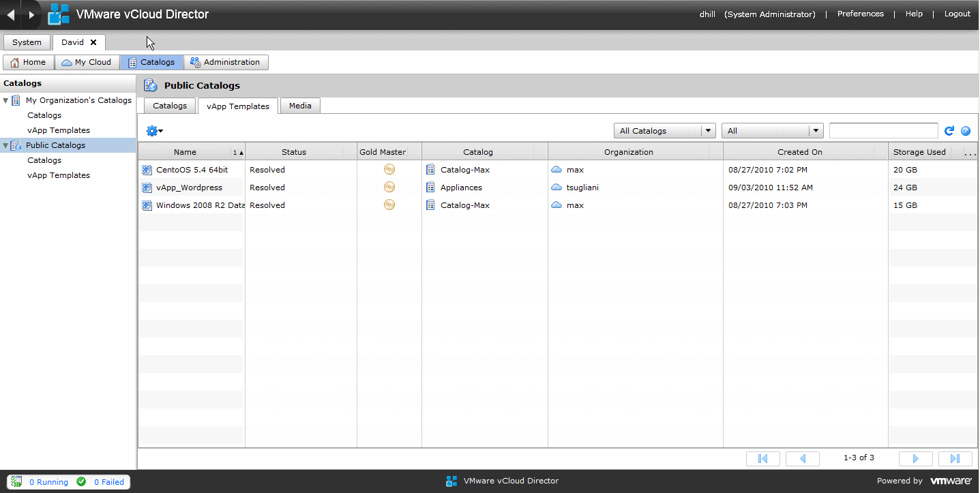980x493 pixels.
Task: Click the Windows 2008 R2 template icon
Action: [x=147, y=205]
